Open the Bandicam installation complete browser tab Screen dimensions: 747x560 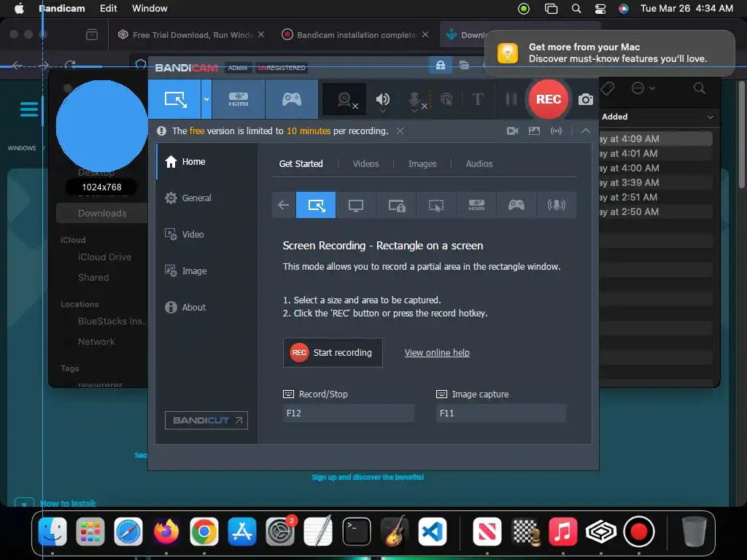355,35
